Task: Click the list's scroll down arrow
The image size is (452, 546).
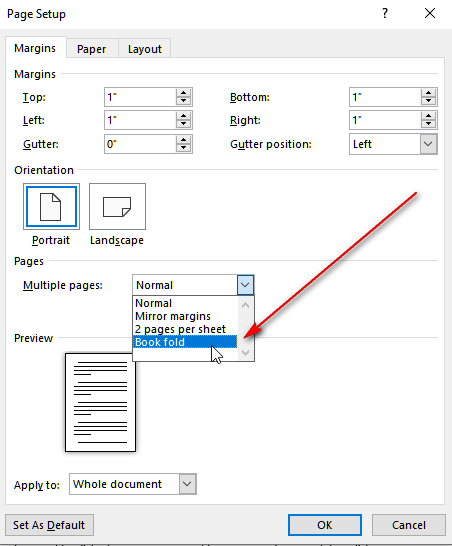Action: click(x=246, y=353)
